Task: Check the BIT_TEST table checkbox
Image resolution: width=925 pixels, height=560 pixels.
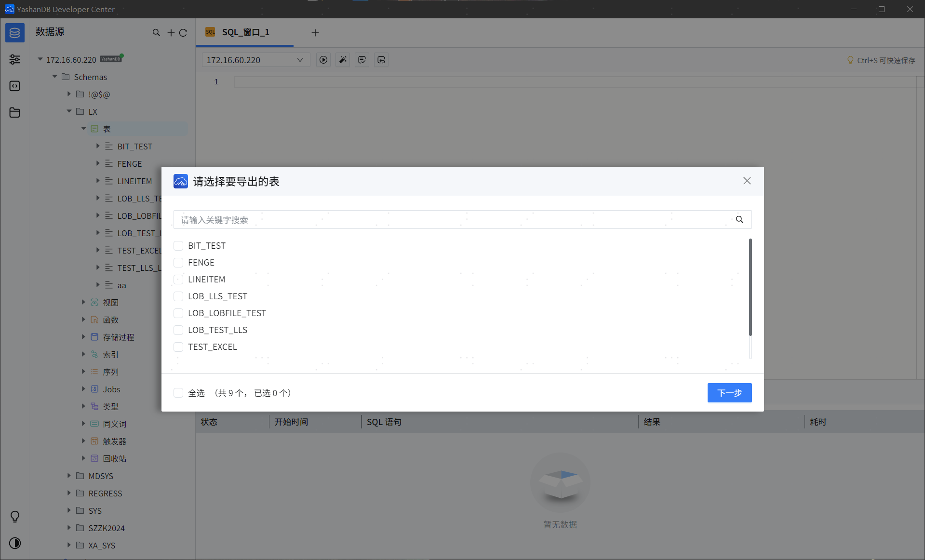Action: pyautogui.click(x=178, y=246)
